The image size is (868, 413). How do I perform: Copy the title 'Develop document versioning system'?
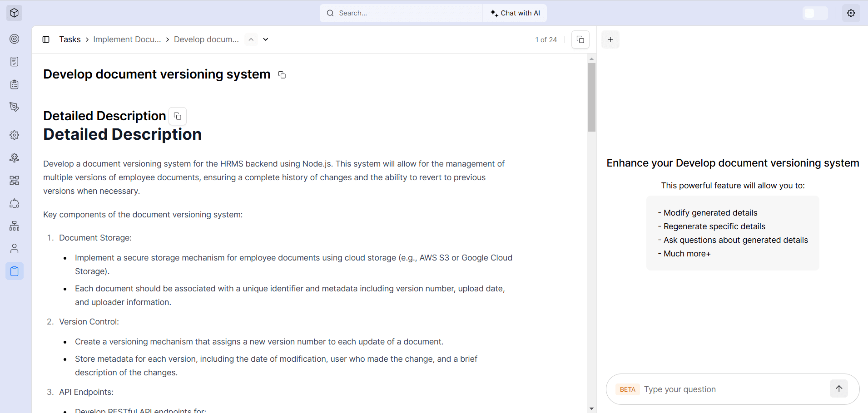(282, 75)
